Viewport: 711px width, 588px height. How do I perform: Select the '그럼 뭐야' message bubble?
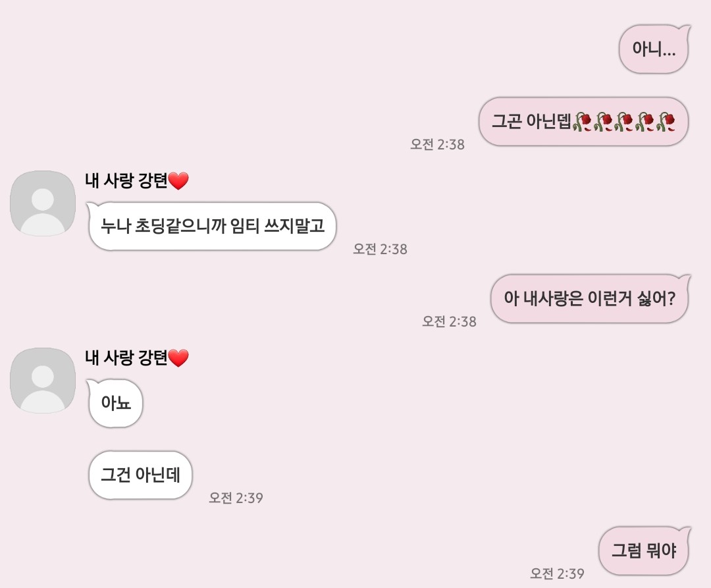point(644,551)
